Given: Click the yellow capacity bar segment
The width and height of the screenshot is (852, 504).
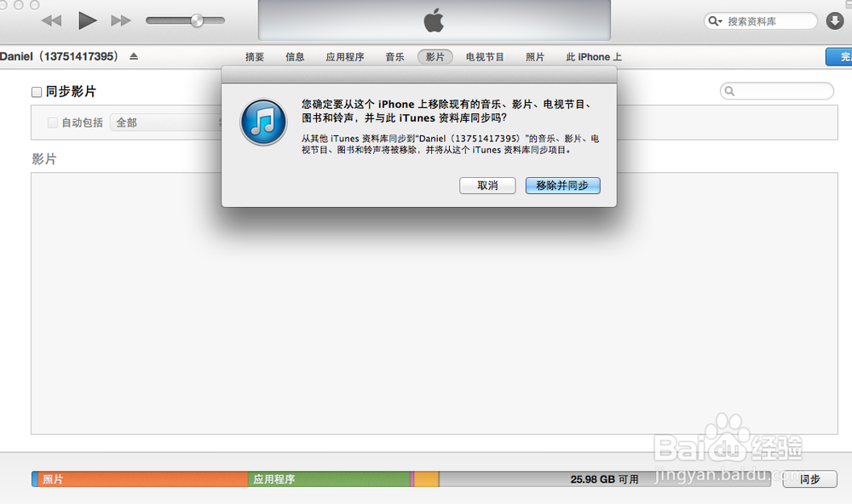Looking at the screenshot, I should (x=427, y=479).
